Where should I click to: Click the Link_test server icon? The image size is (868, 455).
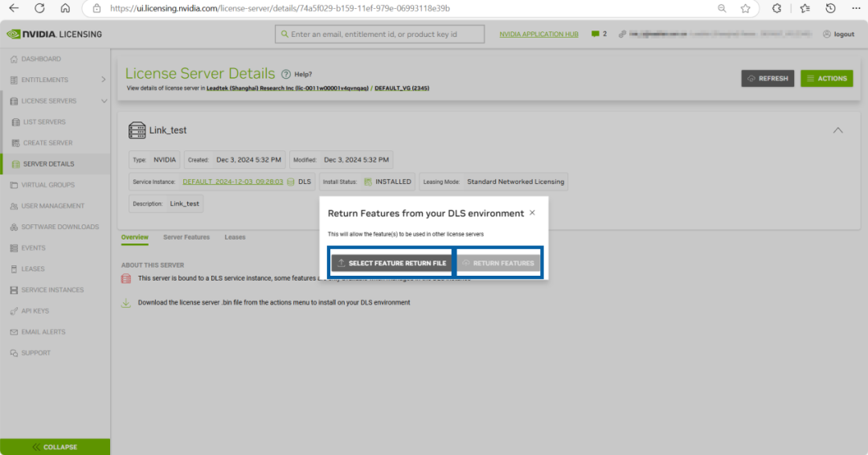pyautogui.click(x=137, y=130)
